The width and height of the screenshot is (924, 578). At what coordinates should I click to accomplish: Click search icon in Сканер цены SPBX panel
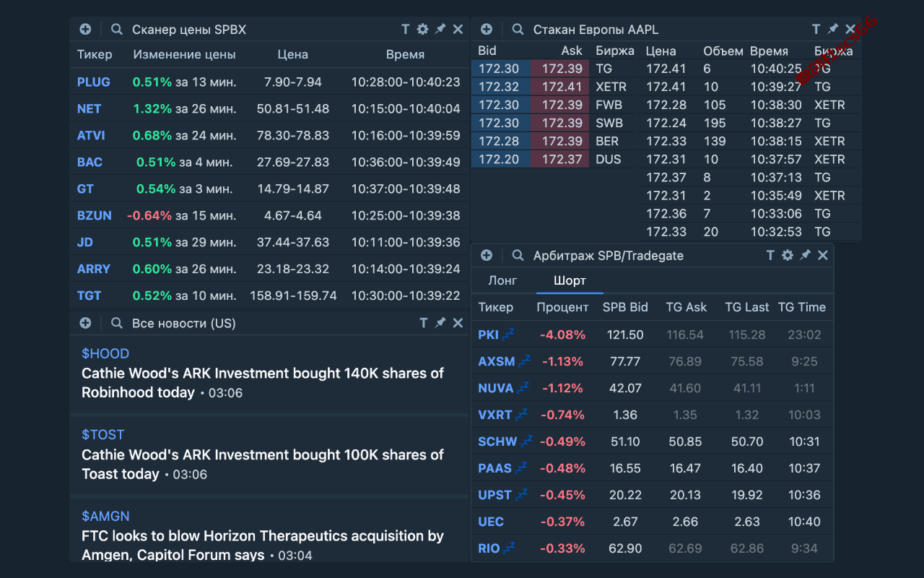tap(117, 29)
